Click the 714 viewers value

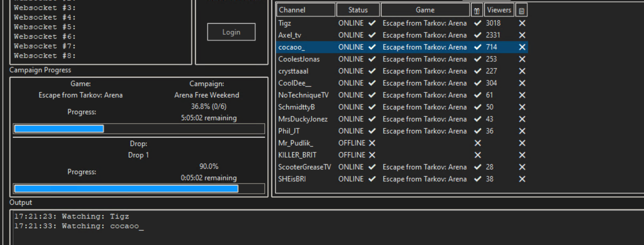pos(492,47)
